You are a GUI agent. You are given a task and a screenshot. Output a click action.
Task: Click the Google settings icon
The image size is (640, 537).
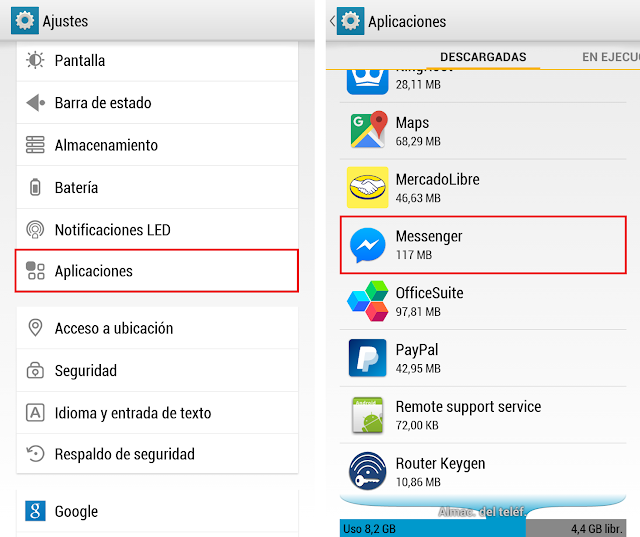35,511
